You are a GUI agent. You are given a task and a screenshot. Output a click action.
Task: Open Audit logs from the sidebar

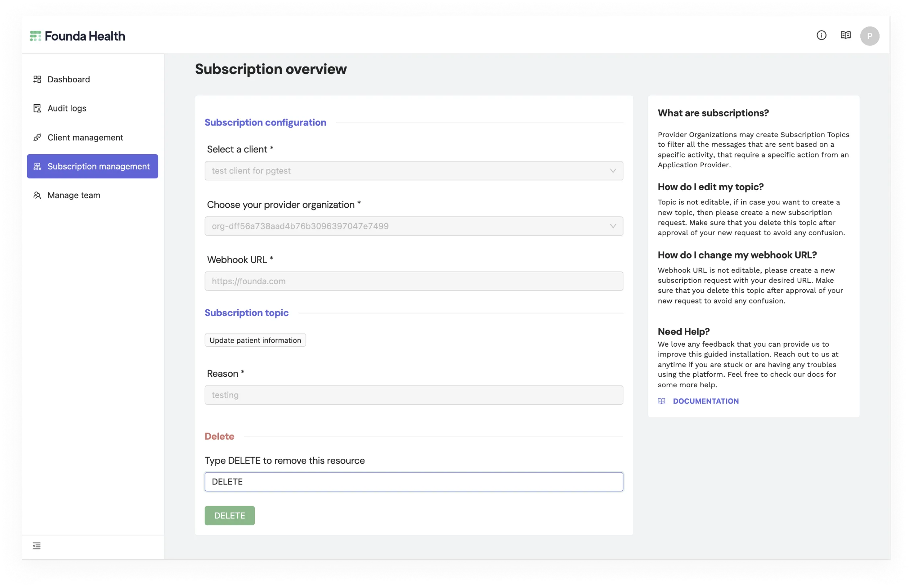click(x=93, y=109)
